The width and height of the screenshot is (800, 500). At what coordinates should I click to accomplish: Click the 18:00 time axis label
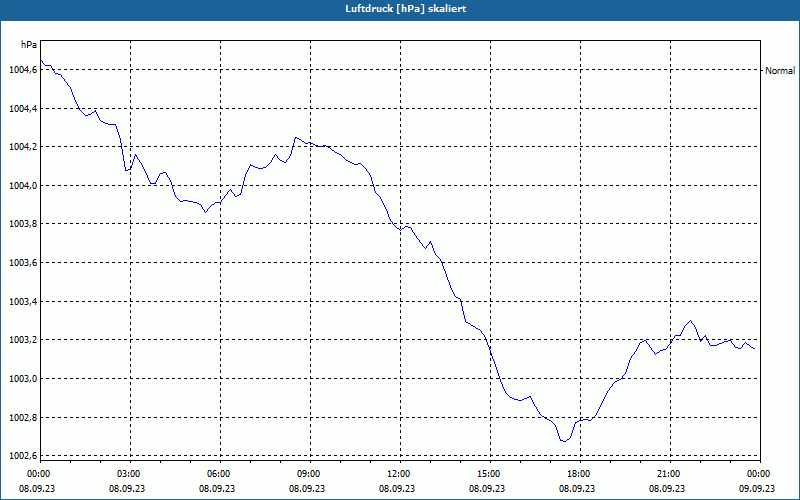[x=577, y=473]
